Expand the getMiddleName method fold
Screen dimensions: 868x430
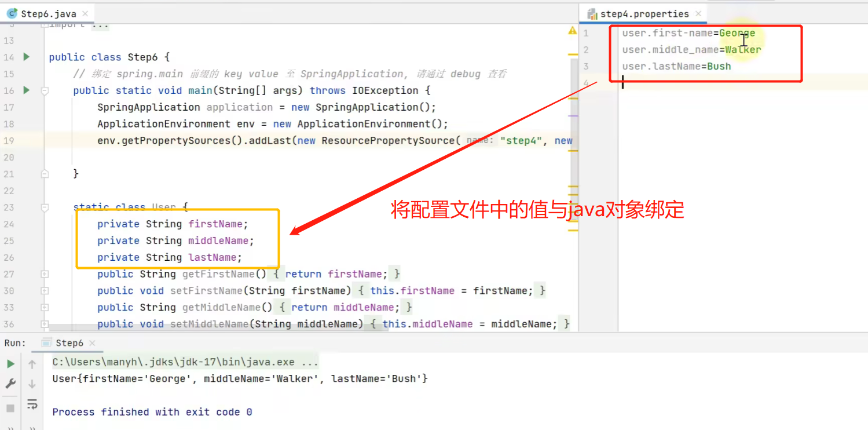(x=45, y=308)
